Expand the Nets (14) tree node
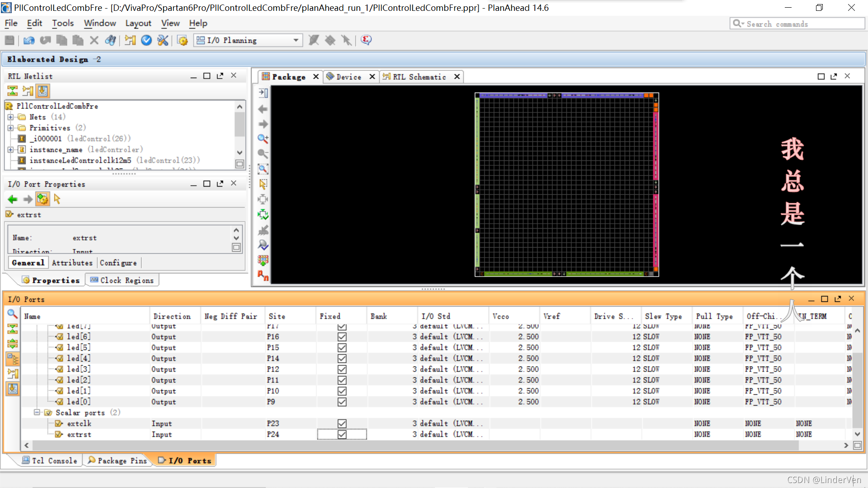The image size is (868, 488). point(10,117)
